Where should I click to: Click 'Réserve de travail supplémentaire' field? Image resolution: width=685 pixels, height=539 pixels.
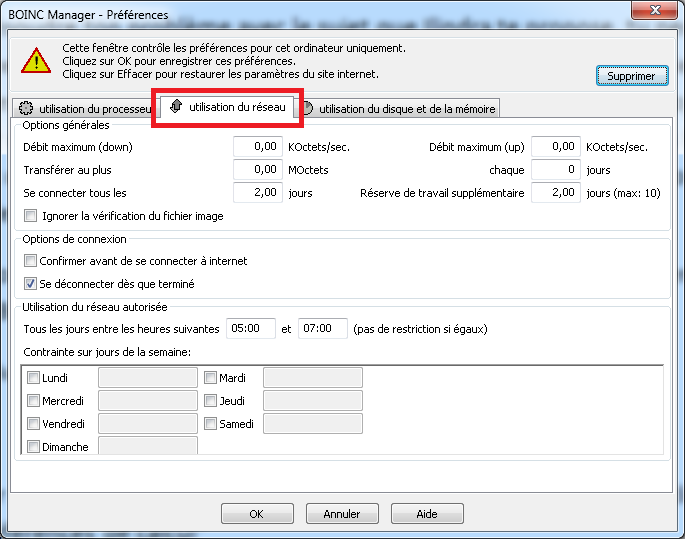(556, 192)
